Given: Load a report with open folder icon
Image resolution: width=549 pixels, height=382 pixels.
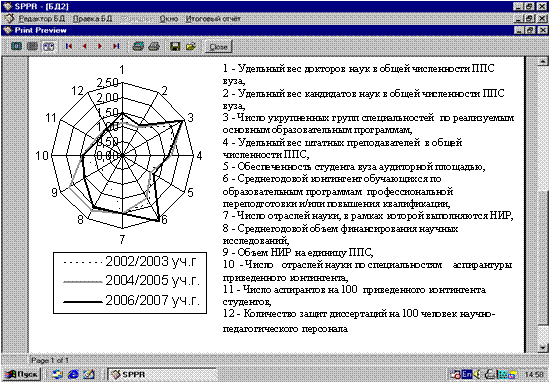Looking at the screenshot, I should (x=190, y=46).
